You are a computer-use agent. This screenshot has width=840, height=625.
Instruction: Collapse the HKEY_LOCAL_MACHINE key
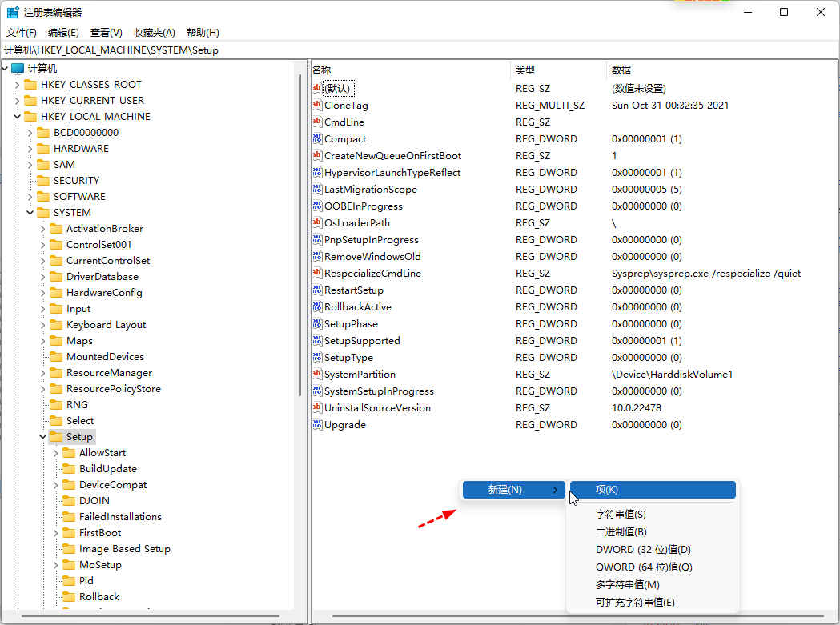(17, 117)
